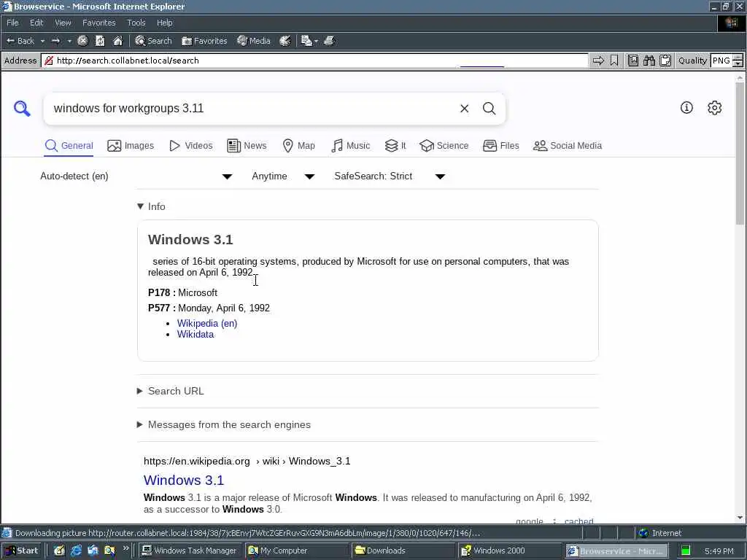
Task: Open the View menu
Action: [x=63, y=23]
